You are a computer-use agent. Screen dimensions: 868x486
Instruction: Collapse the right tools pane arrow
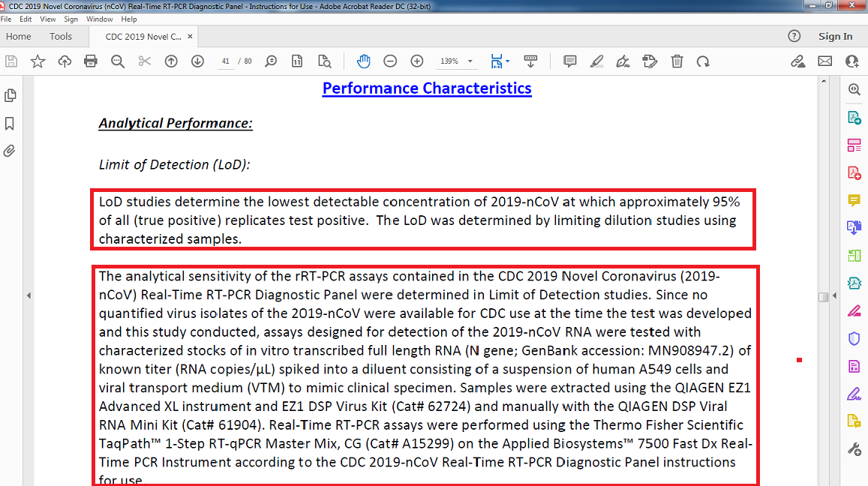[x=834, y=295]
